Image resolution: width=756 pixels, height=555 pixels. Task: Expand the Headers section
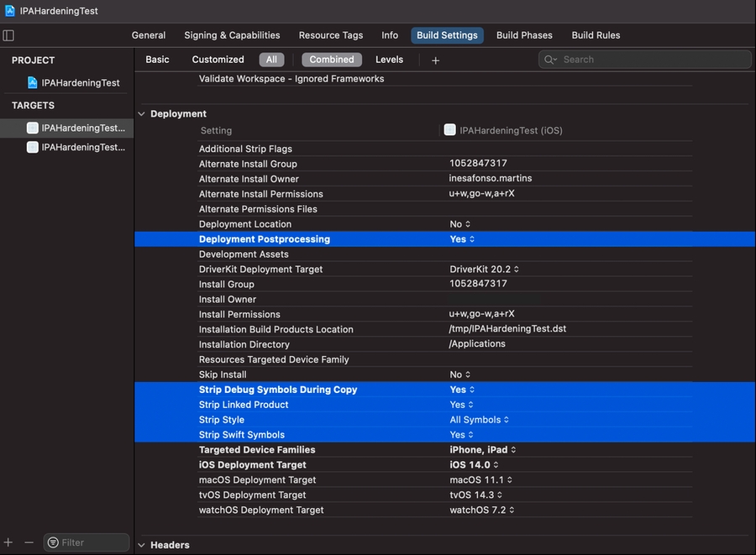[x=141, y=545]
